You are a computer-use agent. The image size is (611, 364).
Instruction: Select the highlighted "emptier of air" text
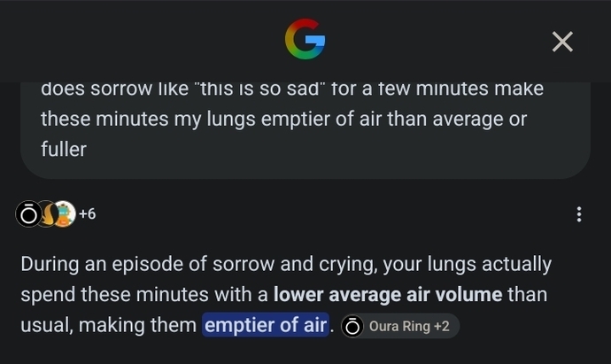266,325
